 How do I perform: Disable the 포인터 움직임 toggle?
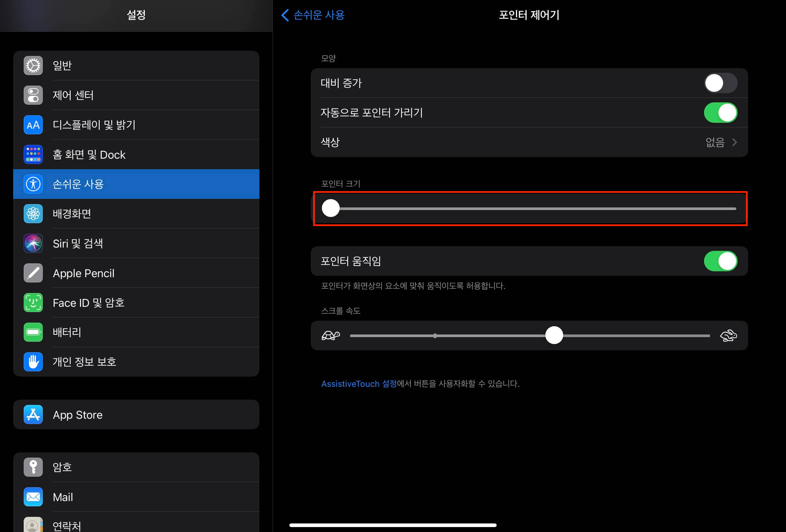pos(720,261)
